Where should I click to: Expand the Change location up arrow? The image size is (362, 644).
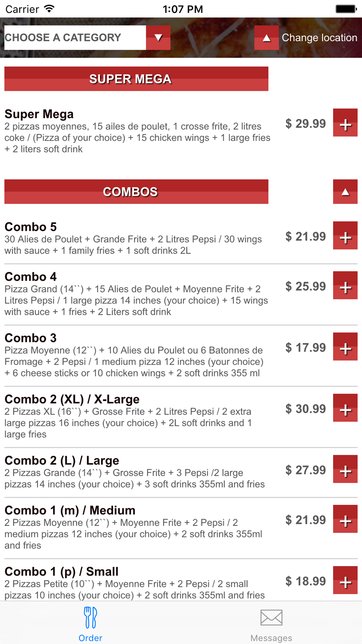pyautogui.click(x=266, y=38)
